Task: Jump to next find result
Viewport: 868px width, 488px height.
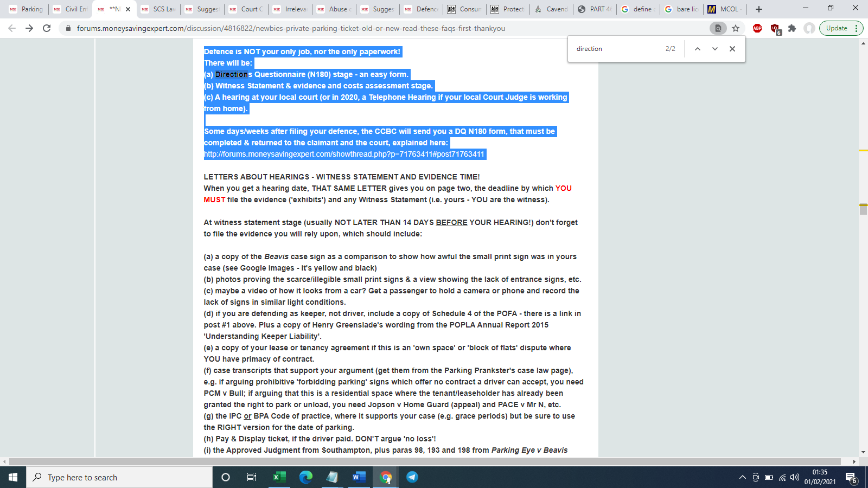Action: tap(715, 49)
